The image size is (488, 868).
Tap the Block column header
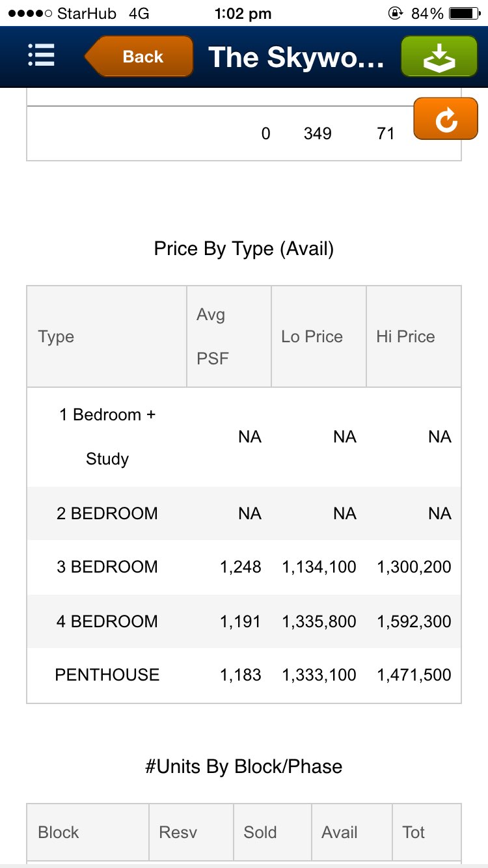[x=59, y=832]
